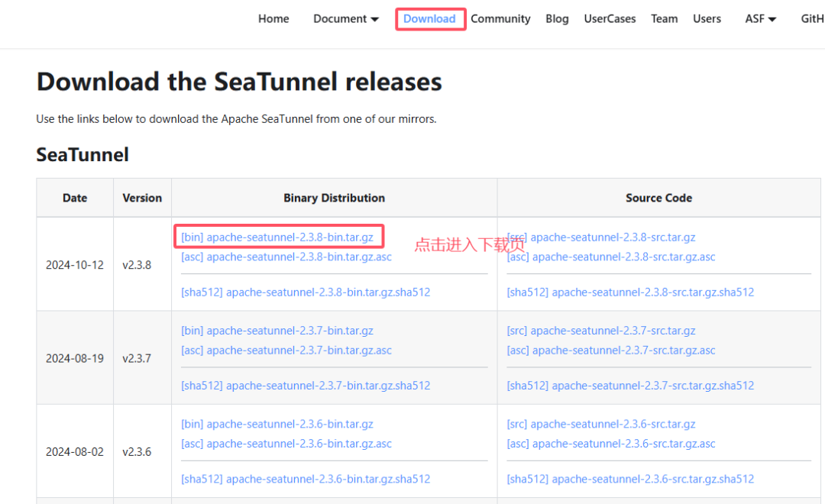Open the 2.3.8 src sha512 checksum link
825x504 pixels.
coord(630,292)
